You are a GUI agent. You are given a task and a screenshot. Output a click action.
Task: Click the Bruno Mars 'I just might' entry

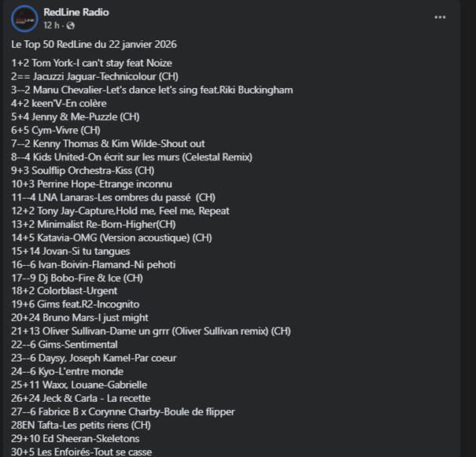[79, 318]
